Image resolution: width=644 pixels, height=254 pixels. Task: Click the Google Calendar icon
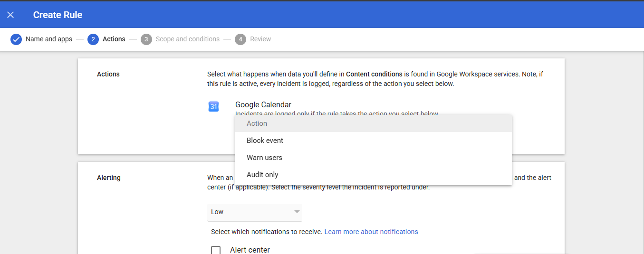[213, 106]
